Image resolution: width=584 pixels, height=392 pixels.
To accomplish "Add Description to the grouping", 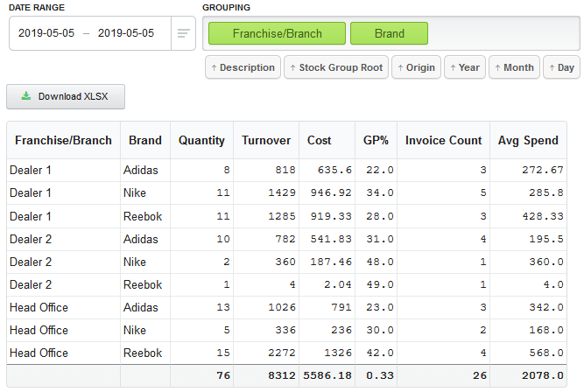I will pyautogui.click(x=243, y=67).
